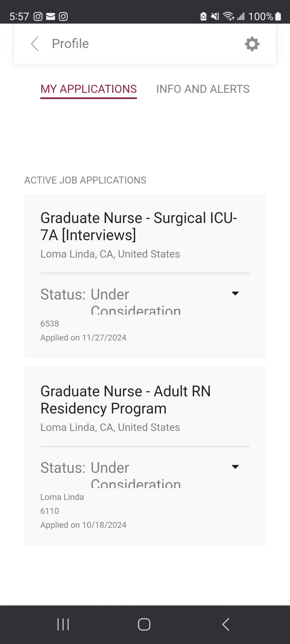Select the MY APPLICATIONS tab

pos(88,89)
